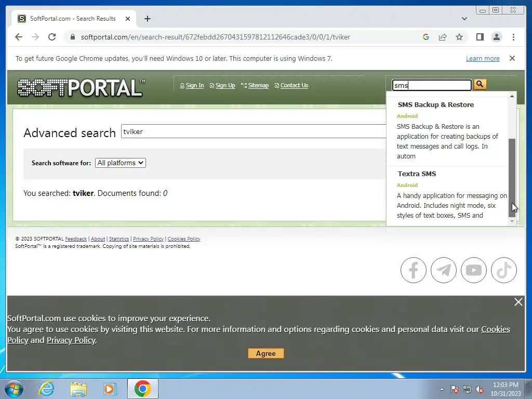The width and height of the screenshot is (532, 399).
Task: Click the orange search magnifier button
Action: (x=480, y=84)
